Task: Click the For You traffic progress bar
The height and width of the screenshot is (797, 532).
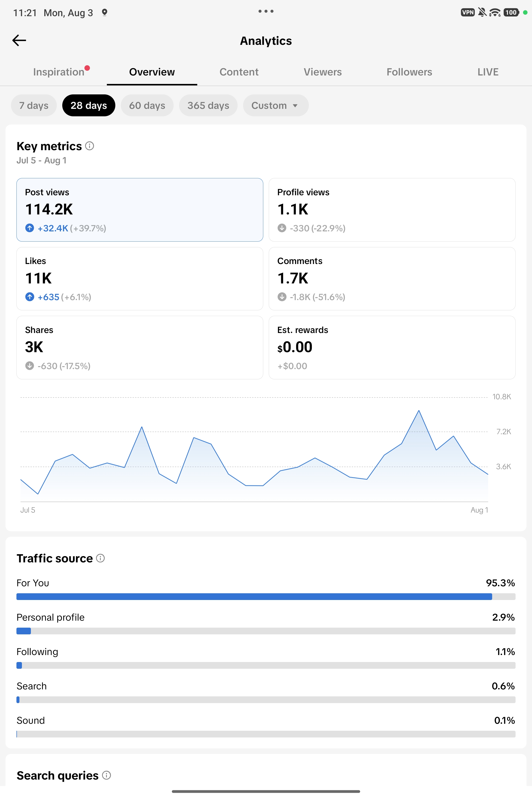Action: pyautogui.click(x=266, y=597)
